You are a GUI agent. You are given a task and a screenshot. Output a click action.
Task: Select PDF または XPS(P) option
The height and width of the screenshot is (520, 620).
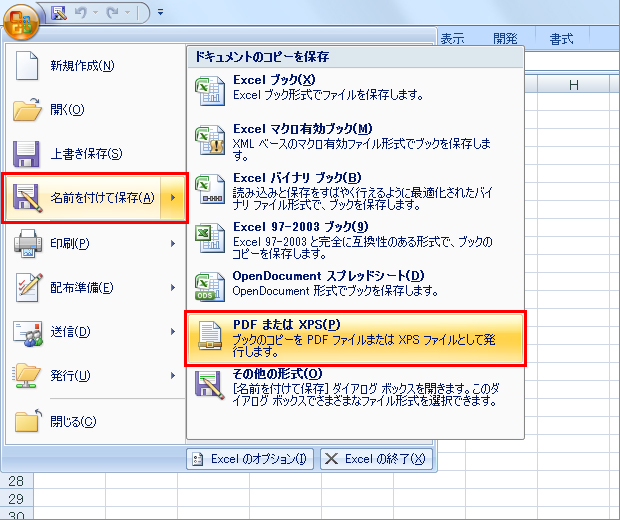[355, 338]
